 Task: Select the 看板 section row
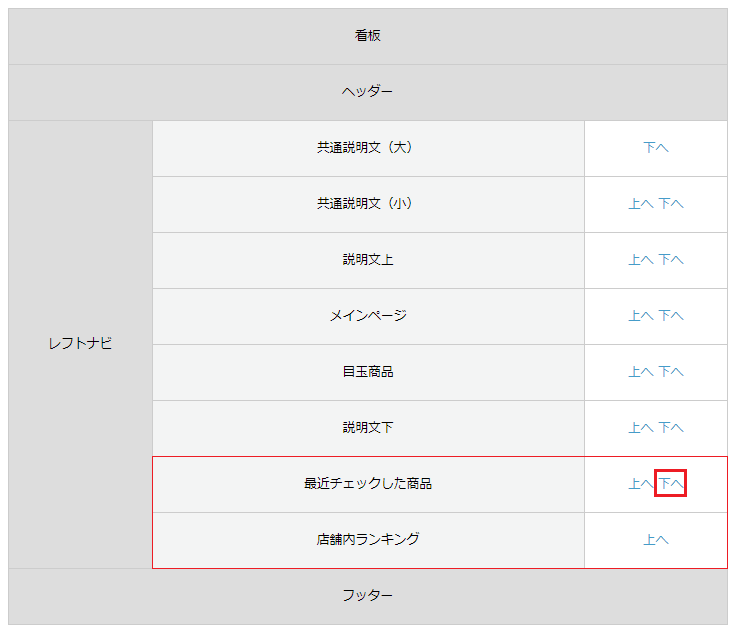[x=368, y=36]
